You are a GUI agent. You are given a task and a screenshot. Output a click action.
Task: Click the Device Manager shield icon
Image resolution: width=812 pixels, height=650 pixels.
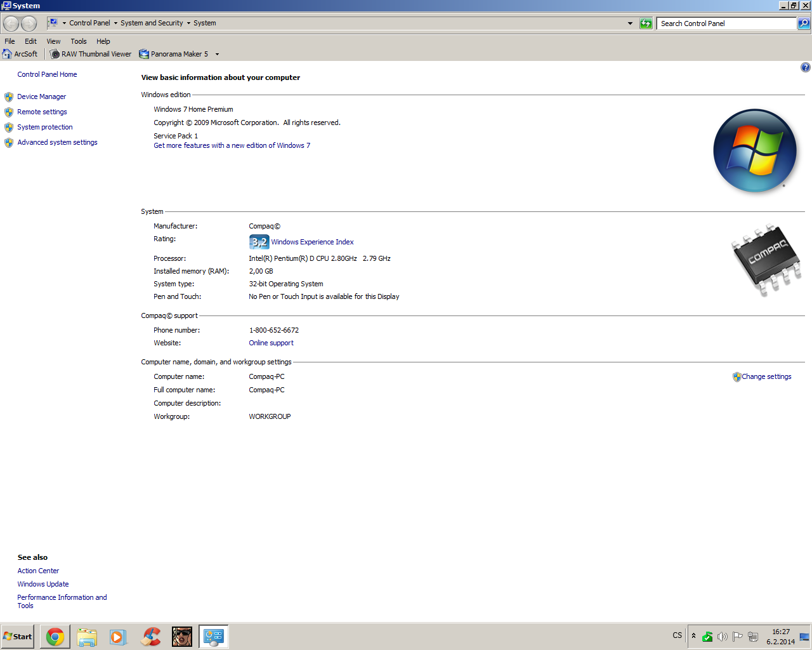9,97
